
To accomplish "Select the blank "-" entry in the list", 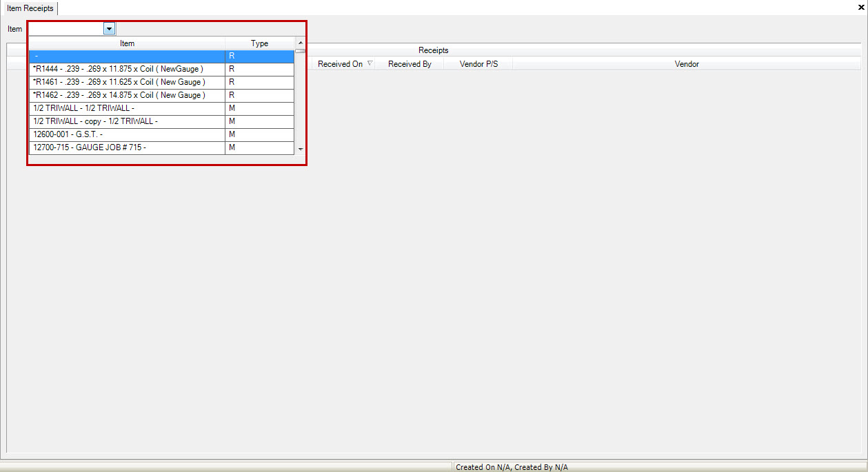I will 127,56.
